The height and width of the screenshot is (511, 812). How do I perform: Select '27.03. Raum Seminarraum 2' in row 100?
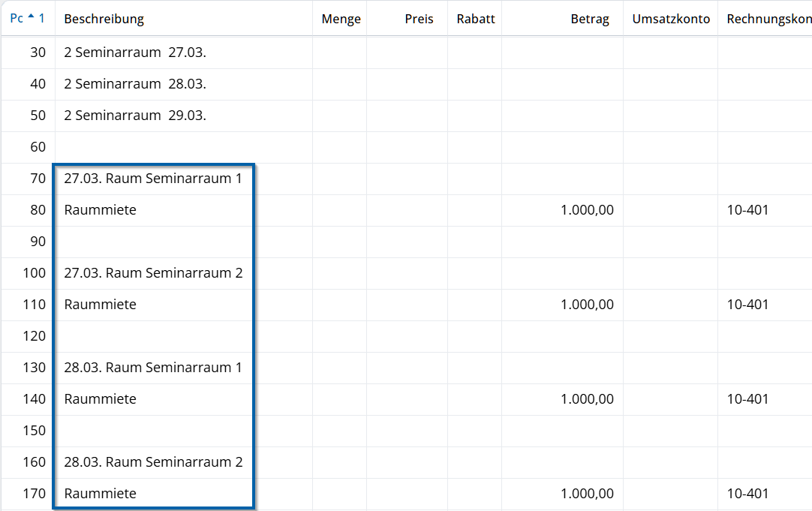pyautogui.click(x=153, y=273)
